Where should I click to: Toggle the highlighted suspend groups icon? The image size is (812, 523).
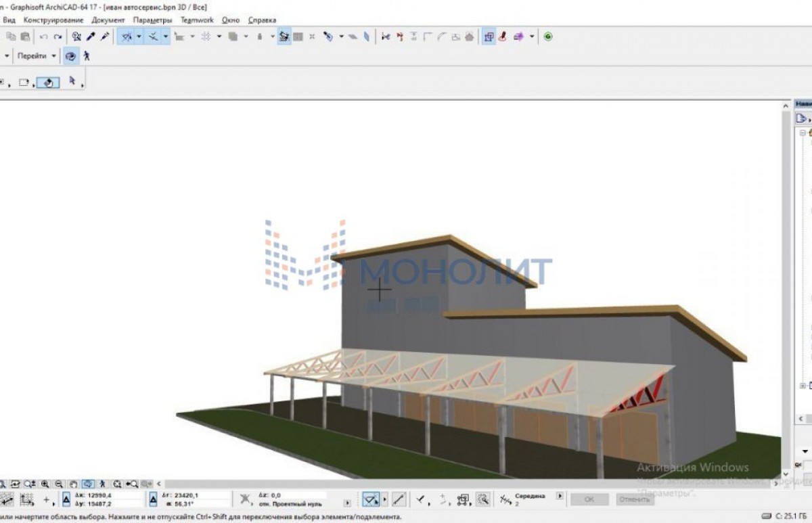point(284,37)
